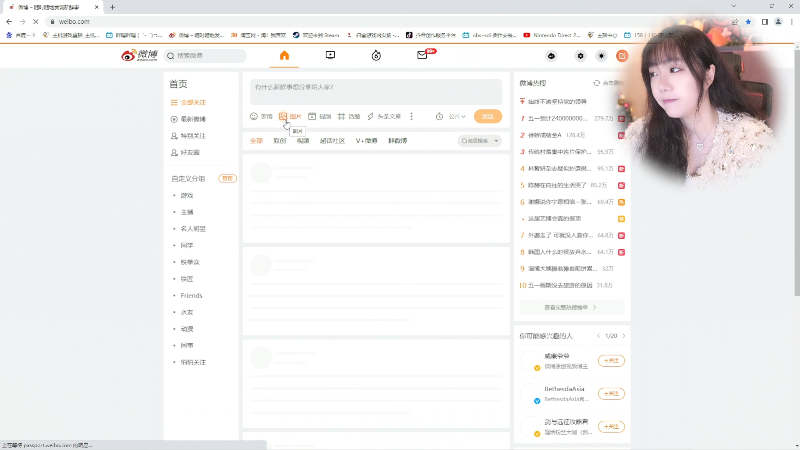The image size is (800, 450).
Task: Open the 同学 custom group
Action: coord(187,245)
